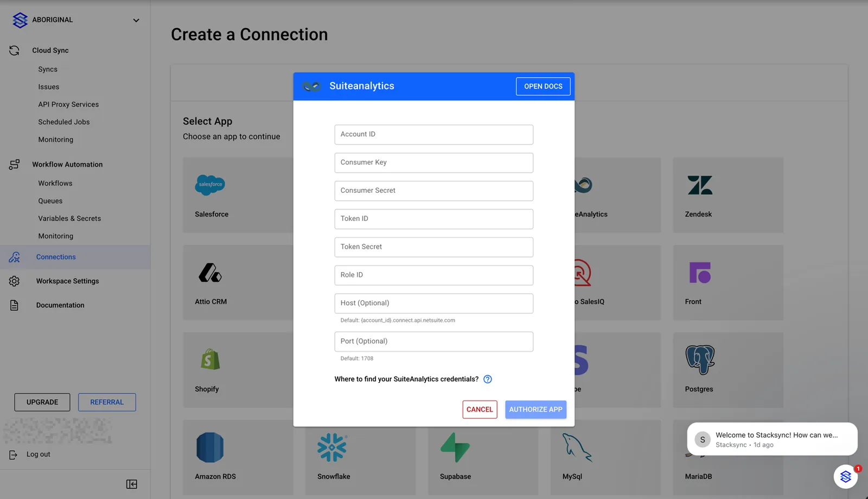Focus the Port (Optional) field
The width and height of the screenshot is (868, 499).
coord(434,342)
